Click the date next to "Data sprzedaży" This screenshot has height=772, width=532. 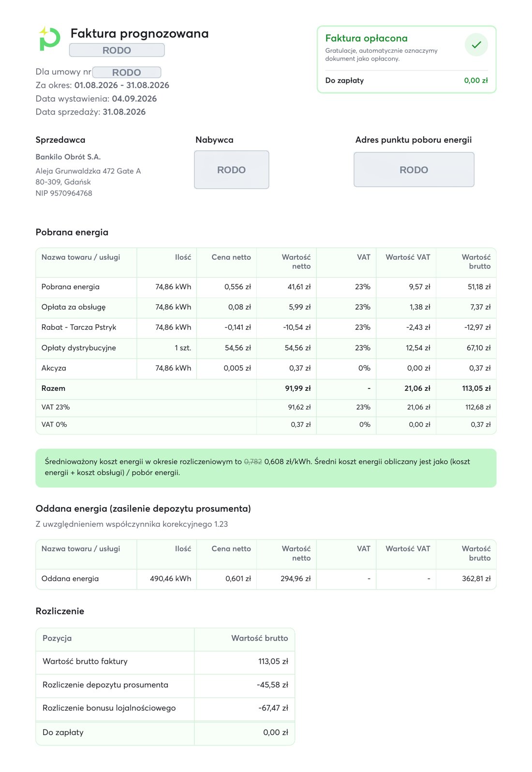click(124, 112)
